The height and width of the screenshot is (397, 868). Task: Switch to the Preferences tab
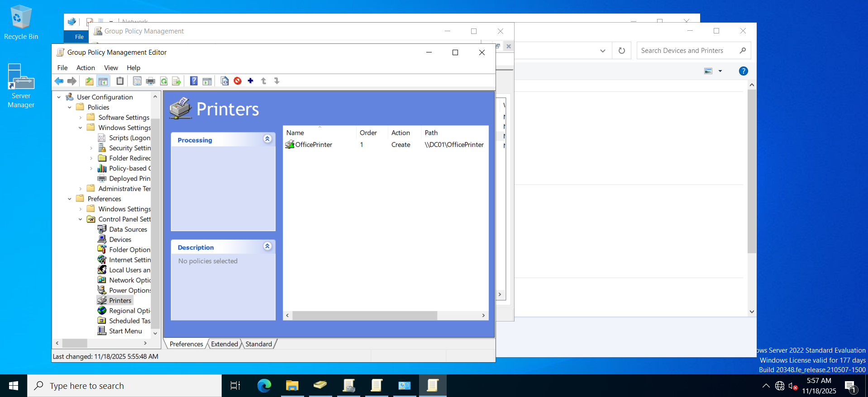186,344
